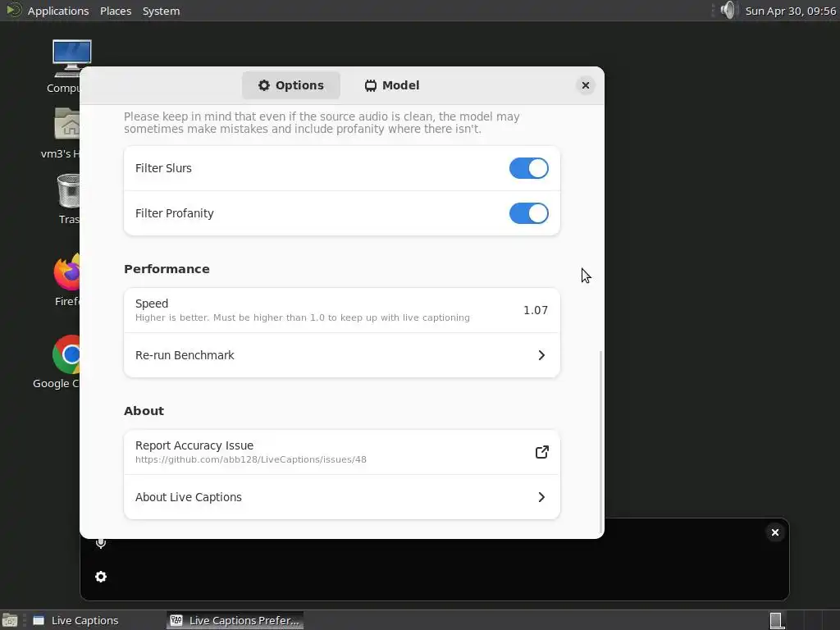Click show desktop icon in bottom panel

[x=10, y=620]
